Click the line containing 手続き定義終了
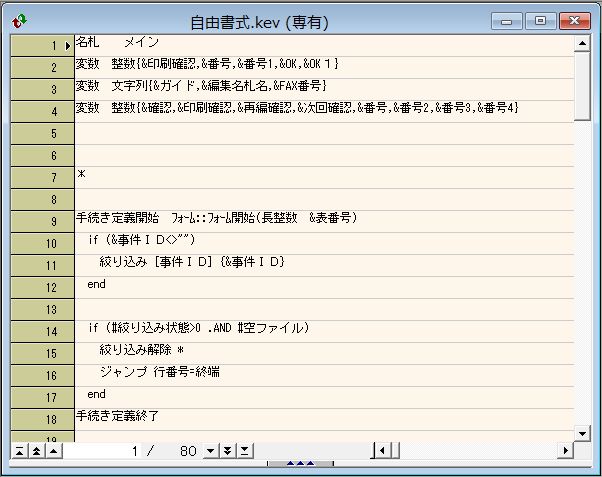 [x=118, y=414]
